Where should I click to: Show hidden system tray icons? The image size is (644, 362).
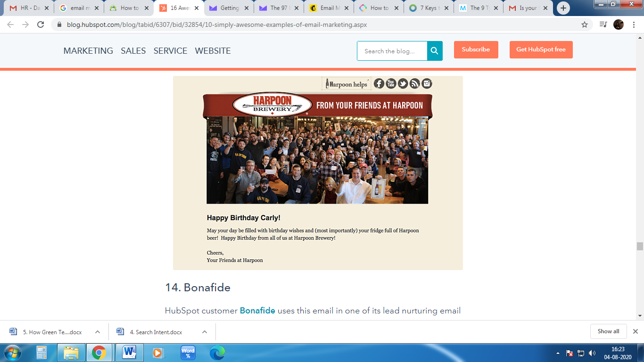558,353
